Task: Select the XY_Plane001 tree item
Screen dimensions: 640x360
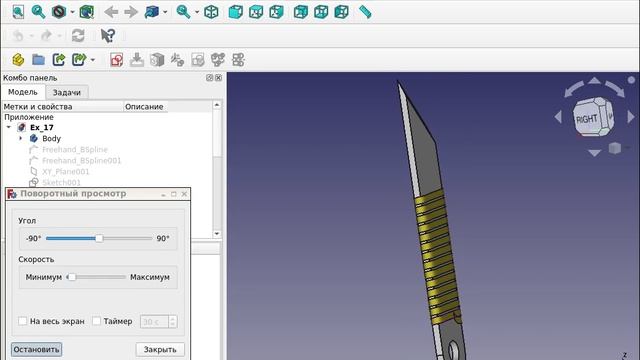Action: pyautogui.click(x=65, y=171)
